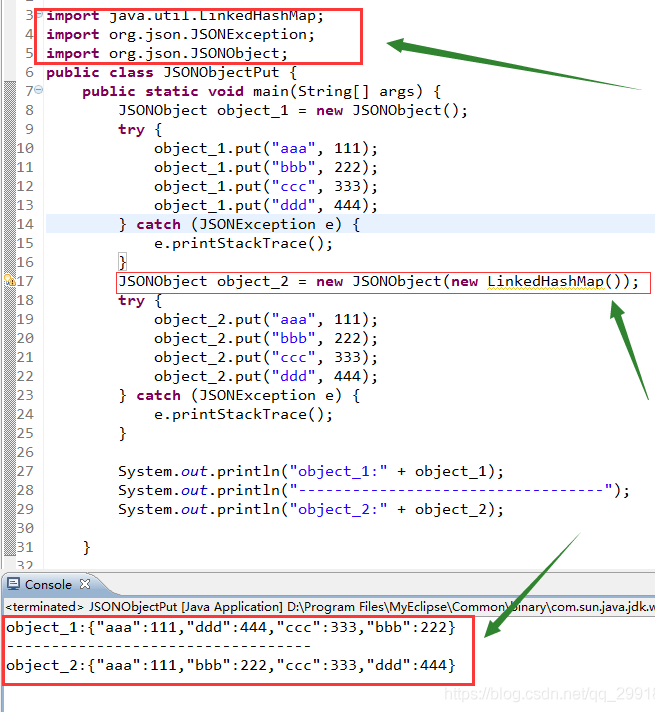
Task: Click "public class JSONObjectPut {" declaration
Action: [172, 73]
